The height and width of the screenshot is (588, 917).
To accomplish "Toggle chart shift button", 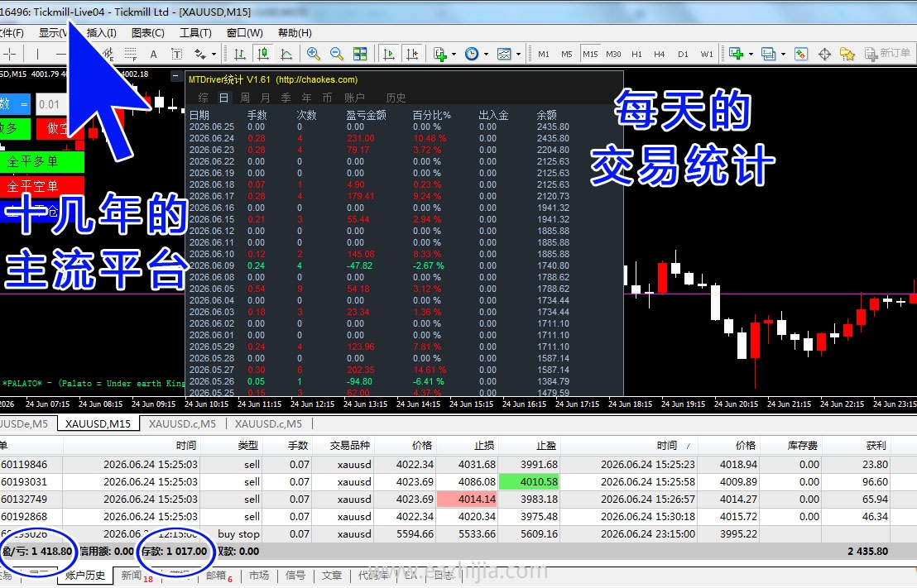I will (412, 55).
